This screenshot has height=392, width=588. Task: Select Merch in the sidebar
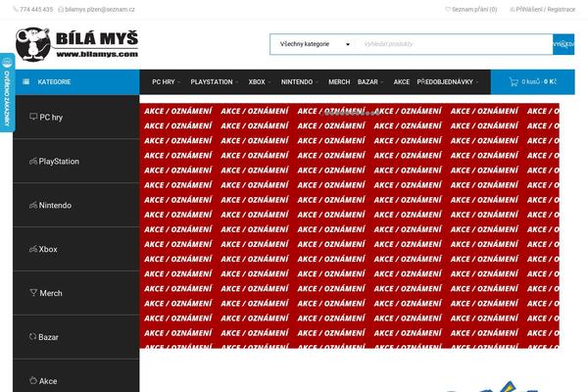pos(76,293)
